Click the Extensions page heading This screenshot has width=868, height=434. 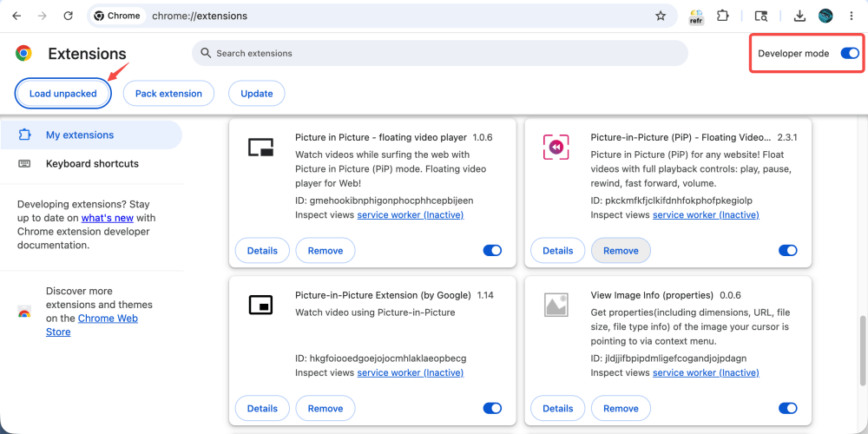tap(87, 54)
